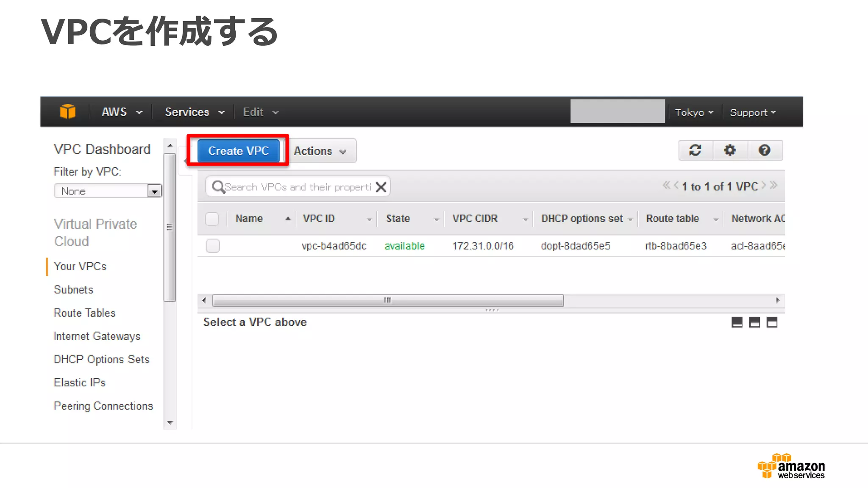
Task: Check the vpc-b4ad65dc row checkbox
Action: tap(213, 246)
